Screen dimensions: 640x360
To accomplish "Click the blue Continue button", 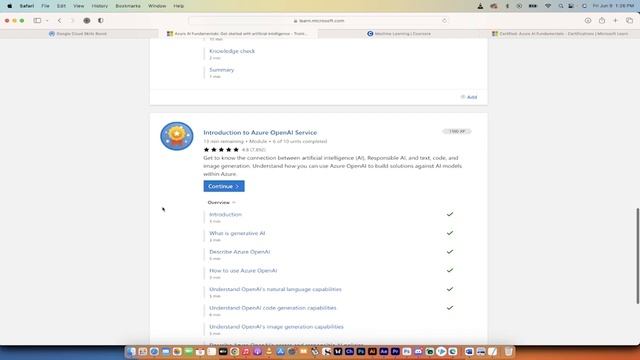I will coord(224,186).
